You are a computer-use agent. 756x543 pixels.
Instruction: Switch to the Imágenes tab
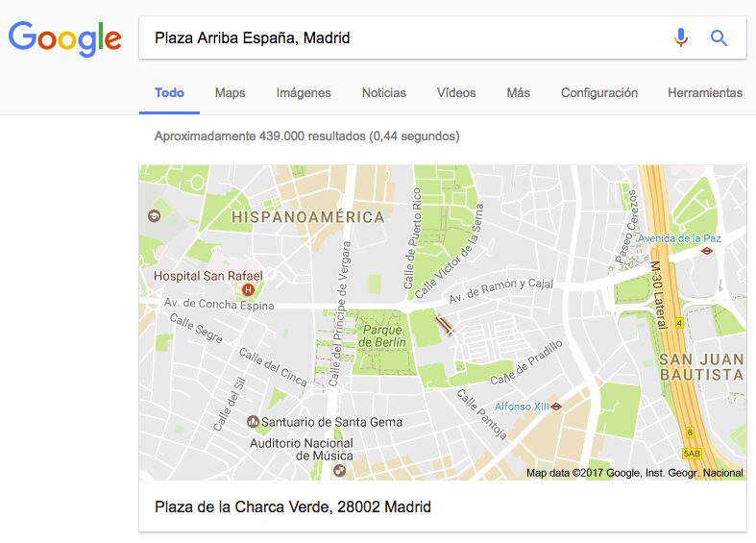pos(304,92)
